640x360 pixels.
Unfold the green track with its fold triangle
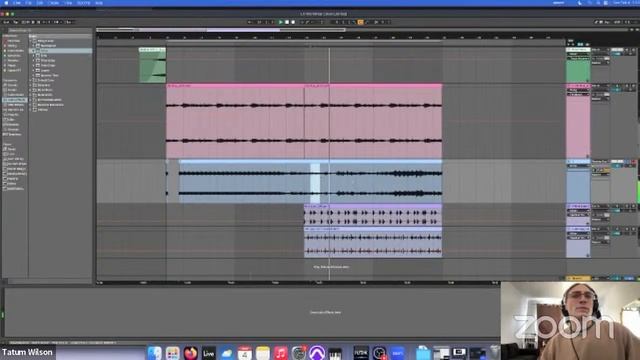(x=569, y=50)
